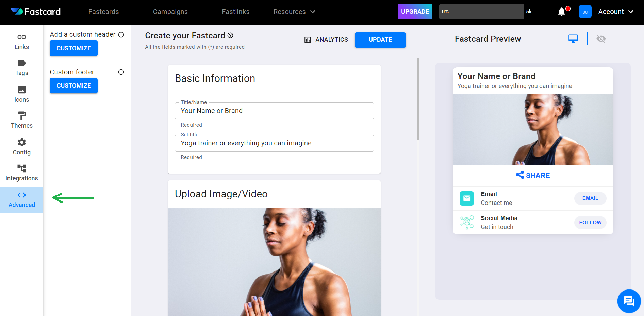
Task: Open the Config gear section
Action: (x=21, y=147)
